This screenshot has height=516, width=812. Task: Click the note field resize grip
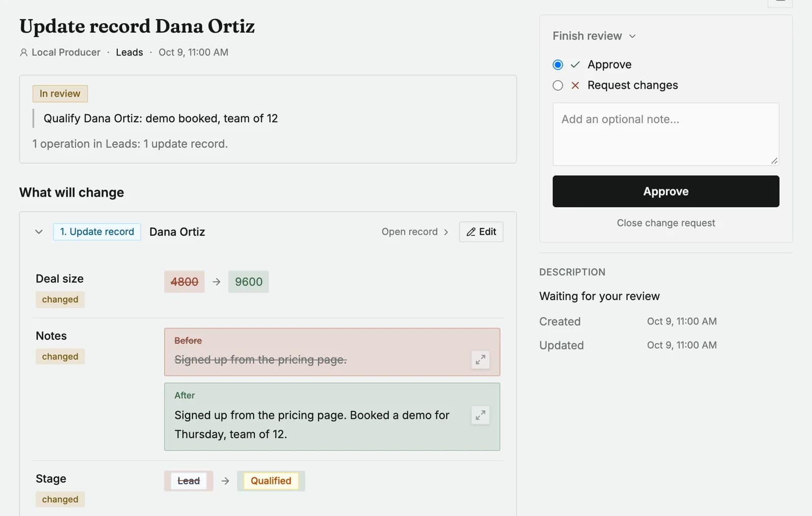[x=774, y=161]
